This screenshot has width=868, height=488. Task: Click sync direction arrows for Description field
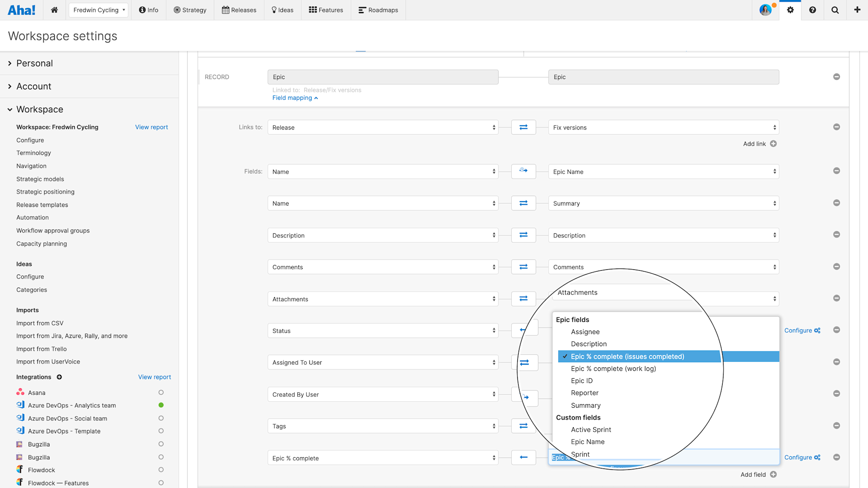coord(523,235)
